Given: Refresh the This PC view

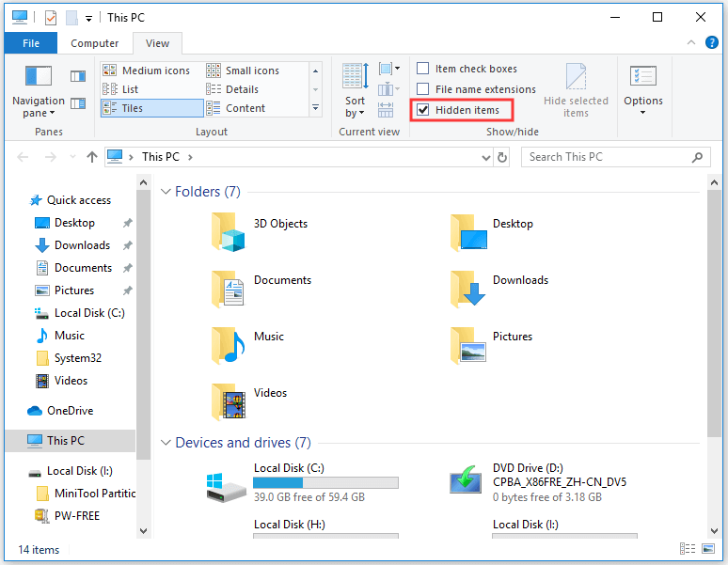Looking at the screenshot, I should (x=502, y=157).
